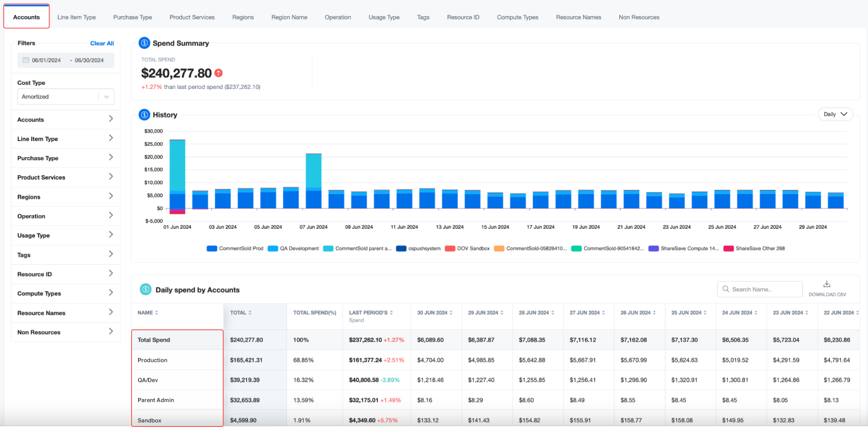Click the Search Name input field
This screenshot has height=427, width=868.
(x=760, y=289)
